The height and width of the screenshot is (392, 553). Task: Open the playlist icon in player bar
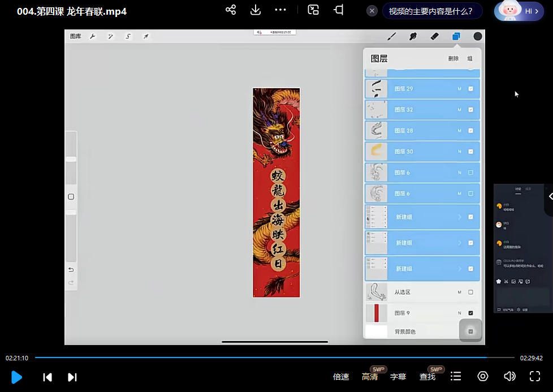pos(456,377)
